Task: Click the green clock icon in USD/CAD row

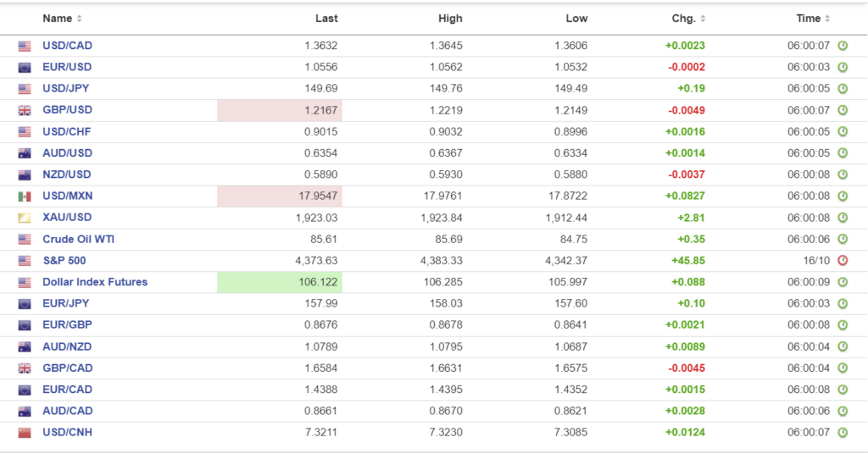Action: [843, 46]
